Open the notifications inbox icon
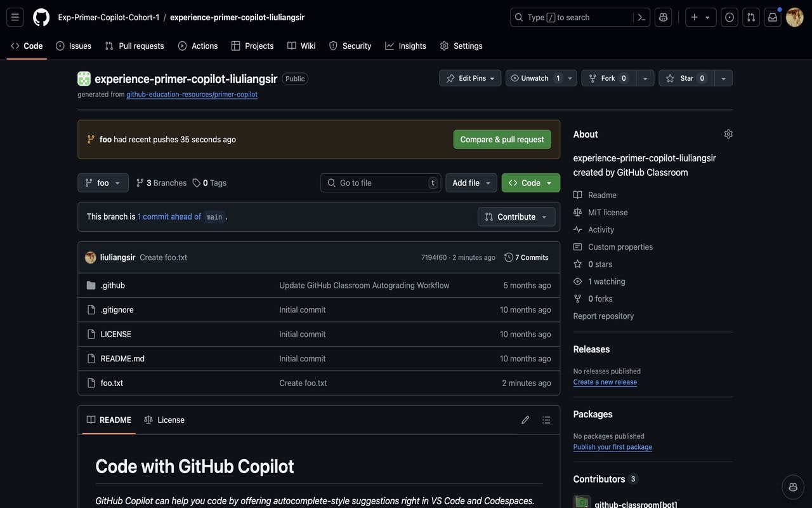This screenshot has height=508, width=812. tap(773, 17)
